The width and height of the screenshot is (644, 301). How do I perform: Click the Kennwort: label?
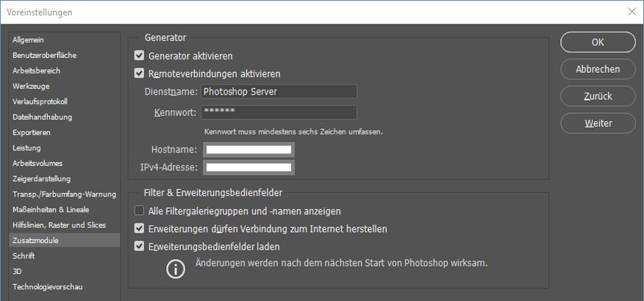click(176, 112)
